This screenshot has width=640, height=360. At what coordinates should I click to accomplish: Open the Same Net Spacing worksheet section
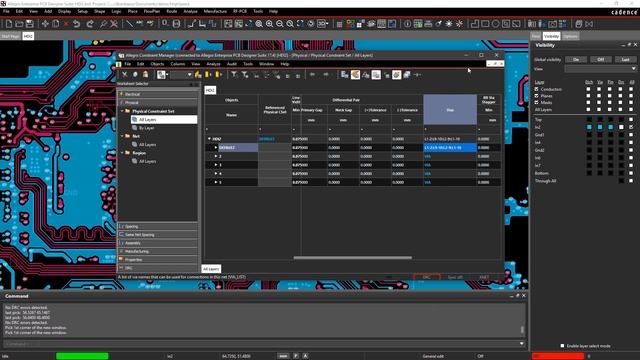coord(158,235)
